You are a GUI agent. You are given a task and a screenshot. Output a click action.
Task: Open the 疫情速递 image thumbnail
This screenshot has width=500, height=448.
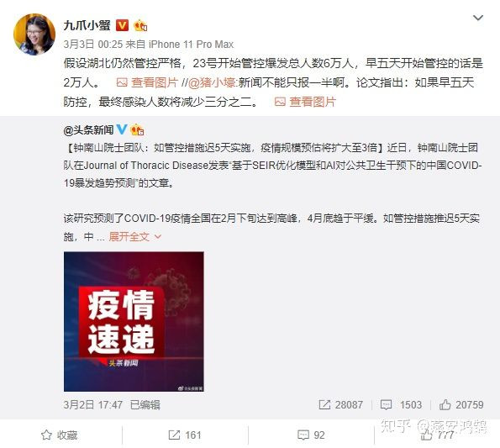pos(134,321)
